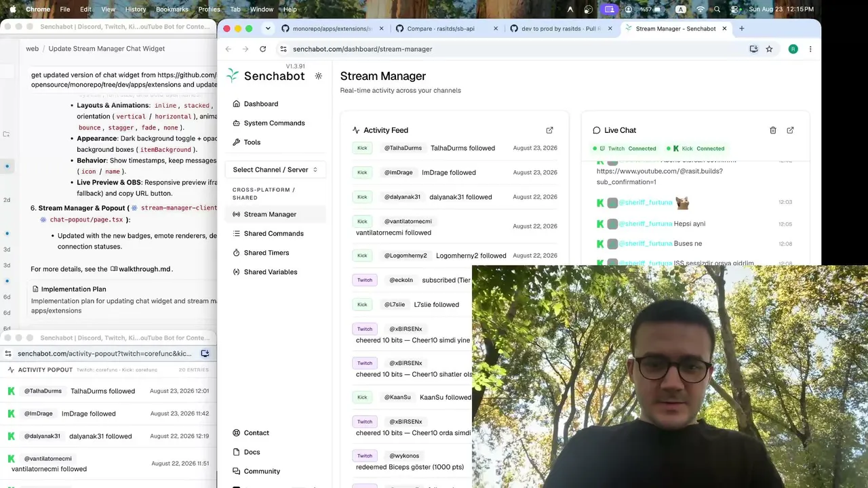The width and height of the screenshot is (868, 488).
Task: Open Chrome three-dot menu
Action: click(x=810, y=49)
